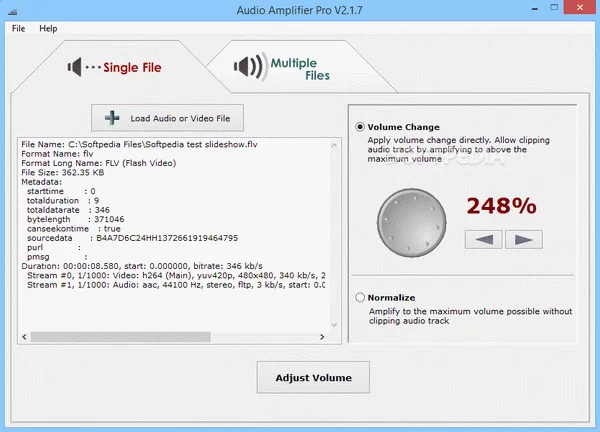Click the Adjust Volume button
This screenshot has height=432, width=600.
point(313,377)
